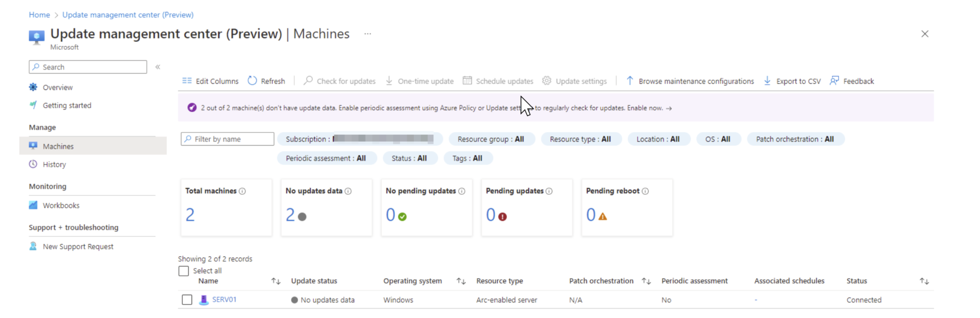Click the Overview gear icon in sidebar
Screen dimensions: 980x318
tap(33, 87)
